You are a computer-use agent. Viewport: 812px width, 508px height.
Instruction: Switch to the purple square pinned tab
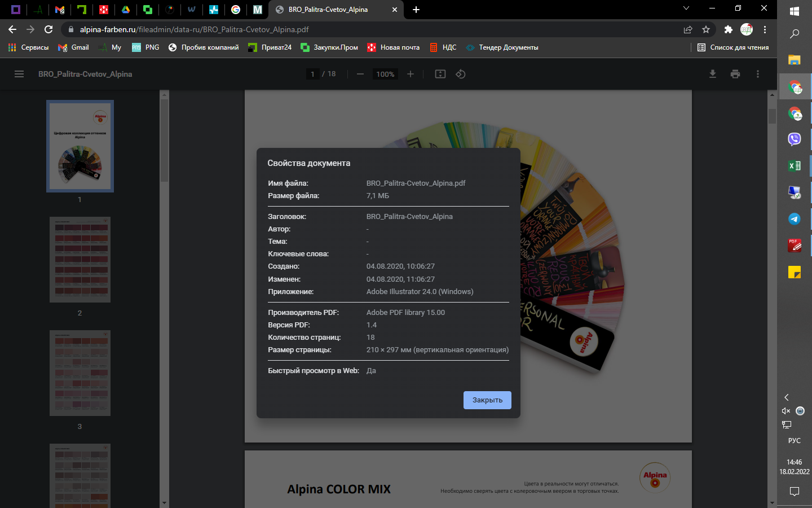pyautogui.click(x=16, y=10)
